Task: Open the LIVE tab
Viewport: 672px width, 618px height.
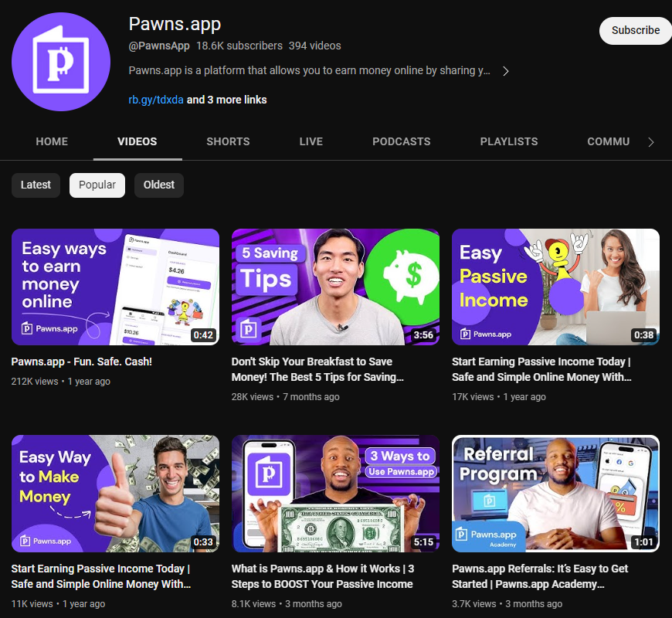Action: (x=311, y=141)
